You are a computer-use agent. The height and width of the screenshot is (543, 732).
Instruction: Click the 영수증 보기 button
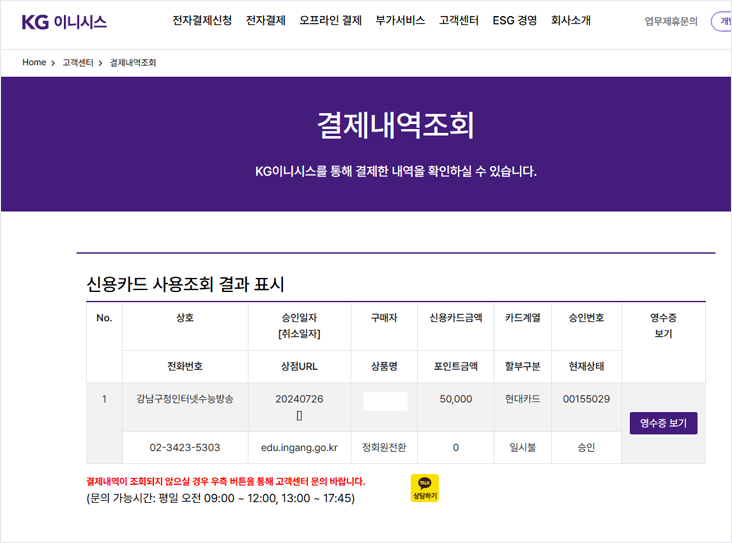coord(663,423)
